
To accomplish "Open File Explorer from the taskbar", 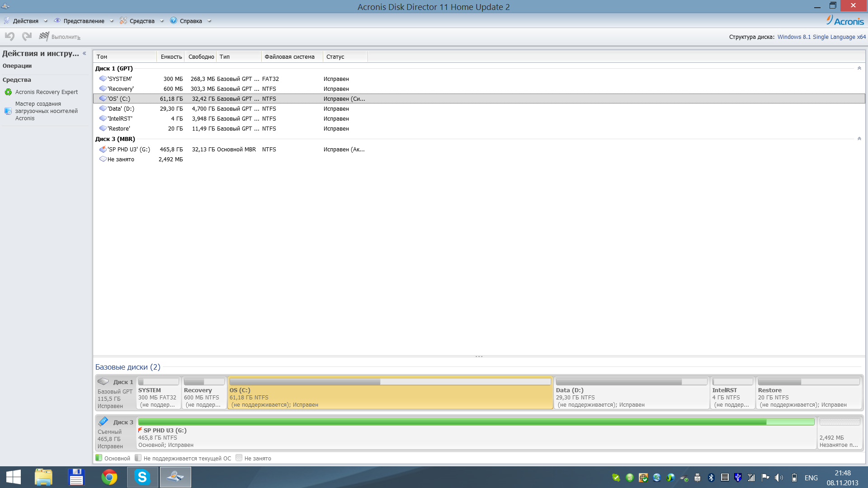I will [43, 477].
